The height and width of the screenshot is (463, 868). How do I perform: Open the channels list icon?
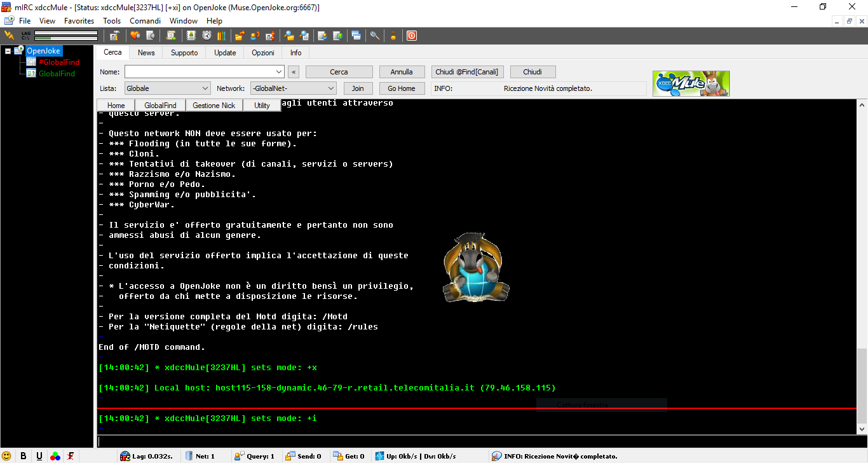151,36
